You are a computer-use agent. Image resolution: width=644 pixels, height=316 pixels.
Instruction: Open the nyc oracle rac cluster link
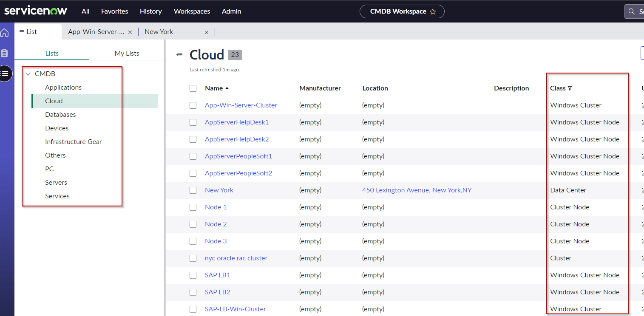tap(236, 258)
